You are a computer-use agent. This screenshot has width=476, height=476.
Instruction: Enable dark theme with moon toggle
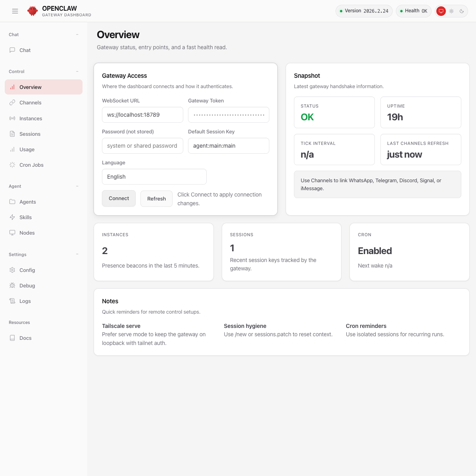[x=462, y=11]
